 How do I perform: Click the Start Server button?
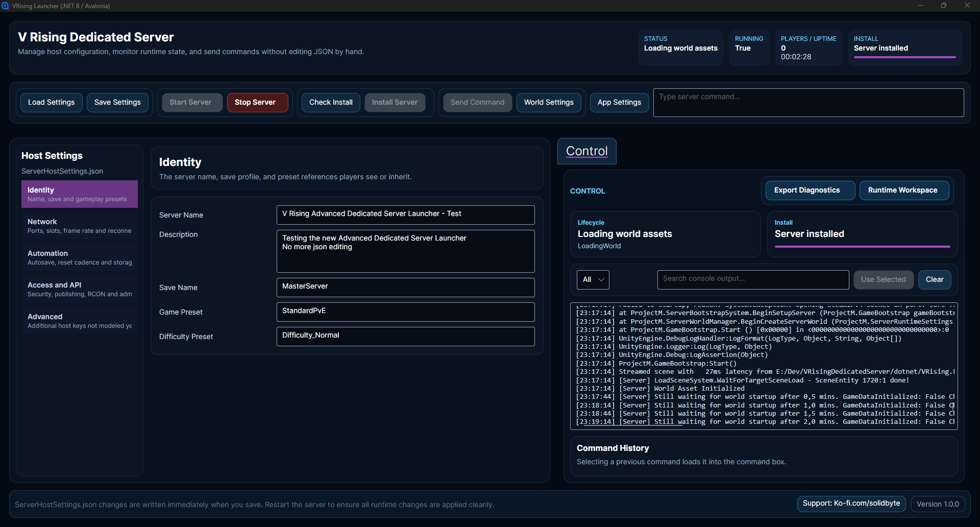[192, 102]
